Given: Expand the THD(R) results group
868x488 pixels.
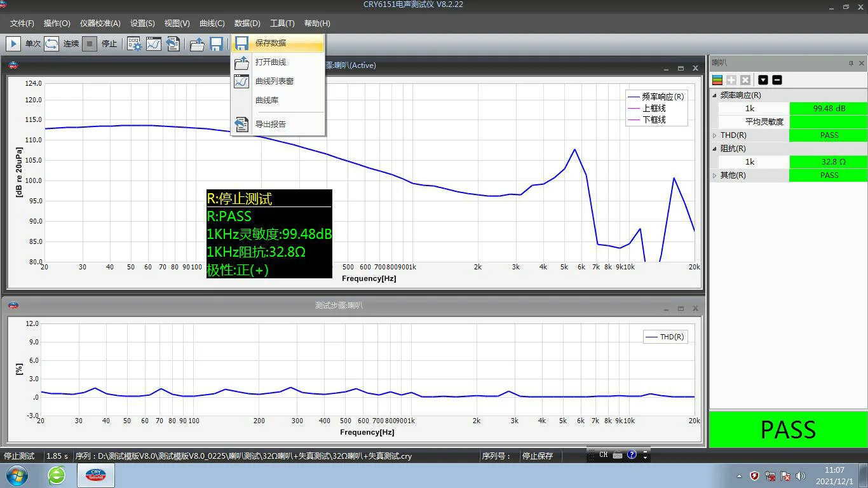Looking at the screenshot, I should tap(715, 135).
